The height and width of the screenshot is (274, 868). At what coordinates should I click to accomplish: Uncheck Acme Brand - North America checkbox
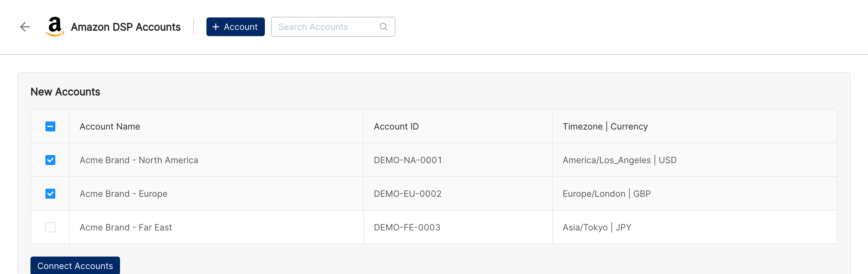click(x=50, y=160)
